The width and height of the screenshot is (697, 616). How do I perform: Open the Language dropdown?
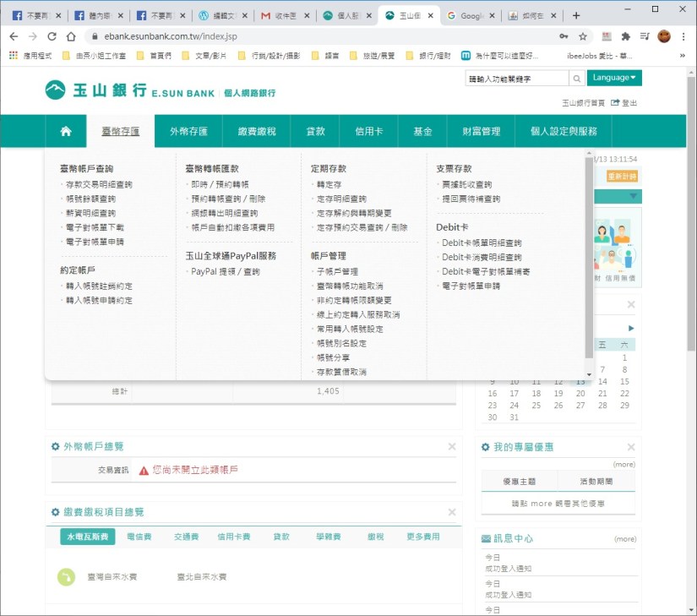(614, 78)
